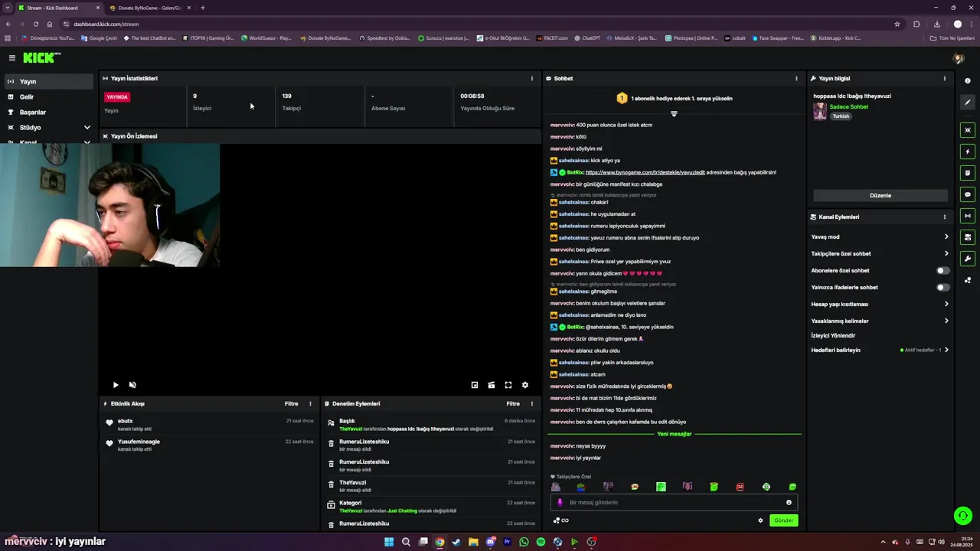The image size is (980, 551).
Task: Open Filtre in Denetim Eylemleri panel
Action: [x=513, y=403]
